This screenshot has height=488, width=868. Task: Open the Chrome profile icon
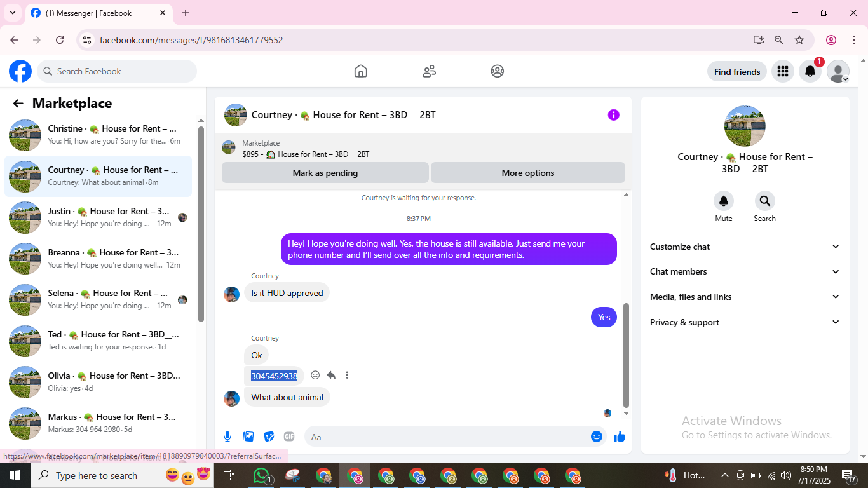[831, 40]
